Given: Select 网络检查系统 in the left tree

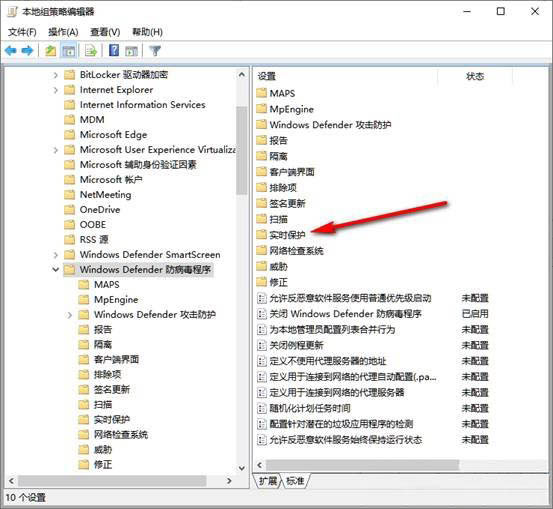Looking at the screenshot, I should [121, 435].
